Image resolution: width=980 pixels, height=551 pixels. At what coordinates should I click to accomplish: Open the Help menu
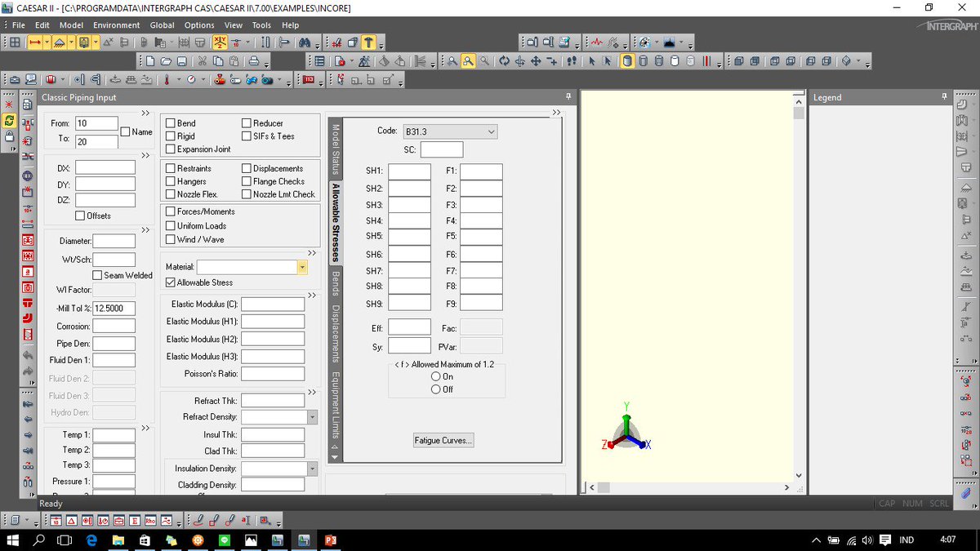coord(290,25)
